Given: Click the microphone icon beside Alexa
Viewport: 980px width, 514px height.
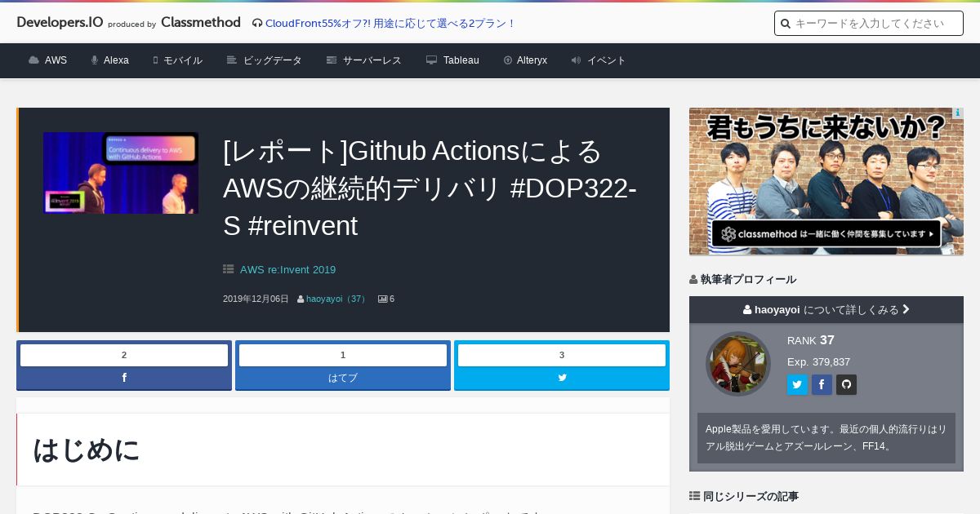Looking at the screenshot, I should click(x=95, y=60).
